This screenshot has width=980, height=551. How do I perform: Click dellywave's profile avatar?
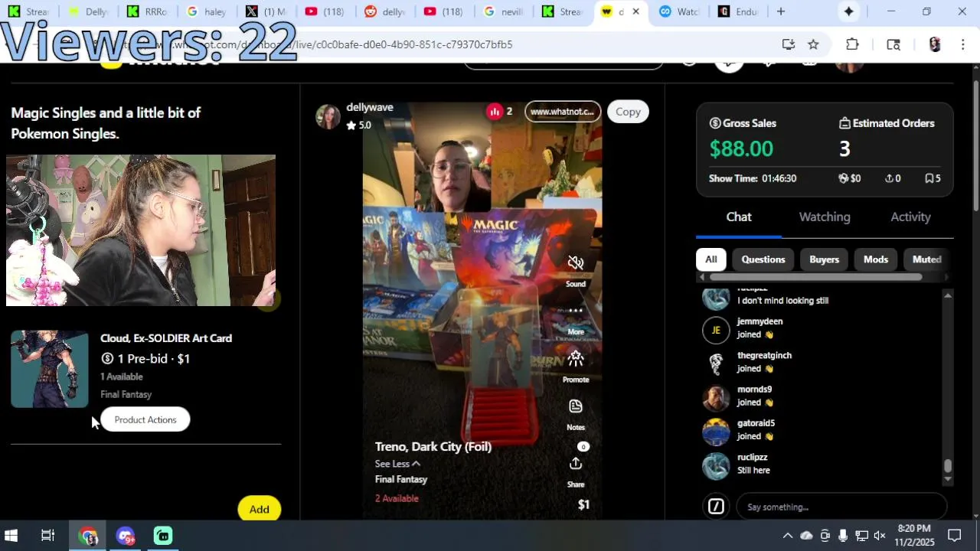pyautogui.click(x=328, y=116)
